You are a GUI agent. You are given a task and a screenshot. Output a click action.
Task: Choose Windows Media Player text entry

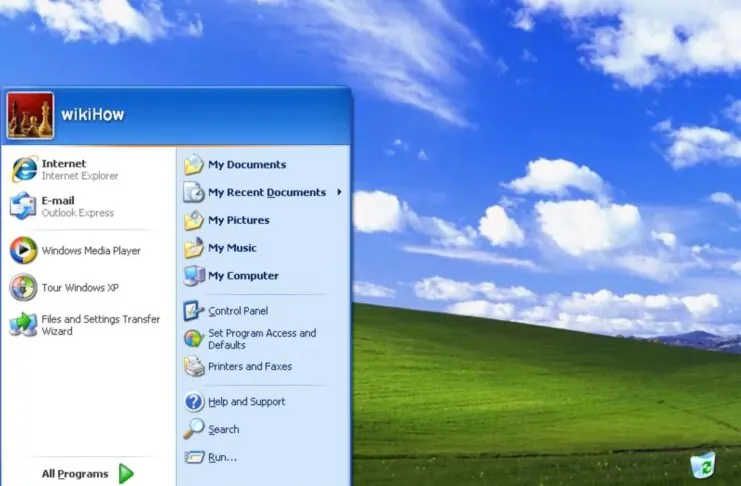pos(91,251)
